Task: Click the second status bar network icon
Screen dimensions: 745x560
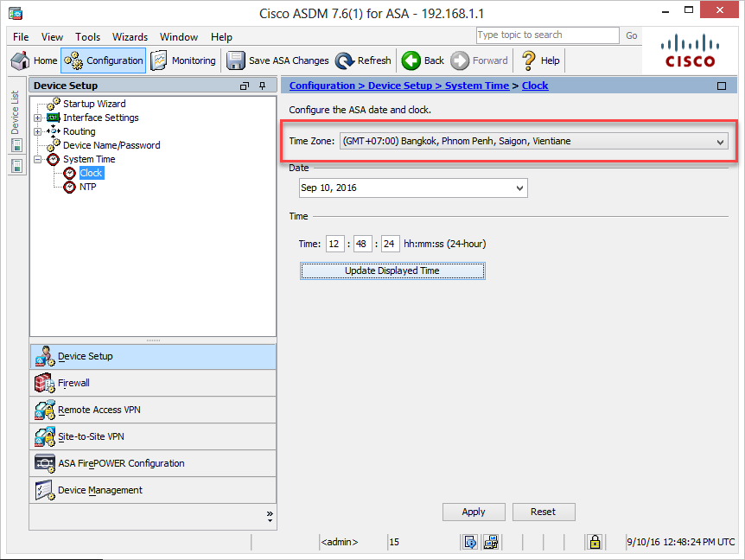Action: click(491, 542)
